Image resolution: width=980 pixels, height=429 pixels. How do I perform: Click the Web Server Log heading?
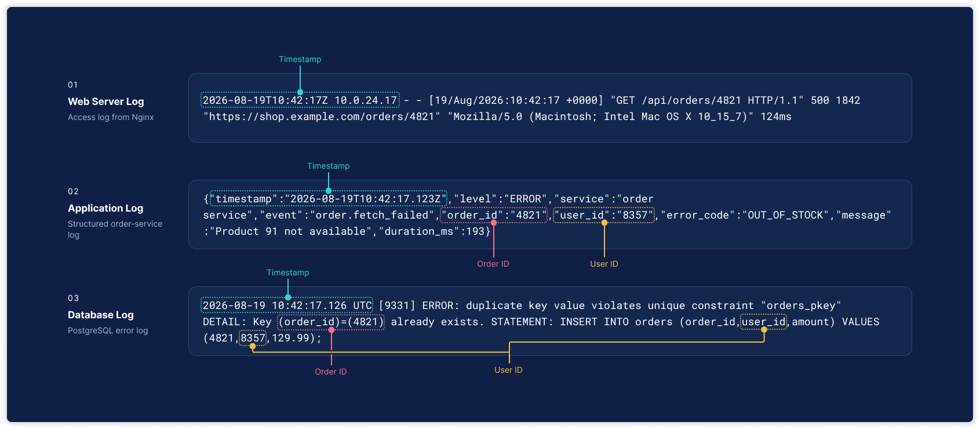(x=105, y=101)
